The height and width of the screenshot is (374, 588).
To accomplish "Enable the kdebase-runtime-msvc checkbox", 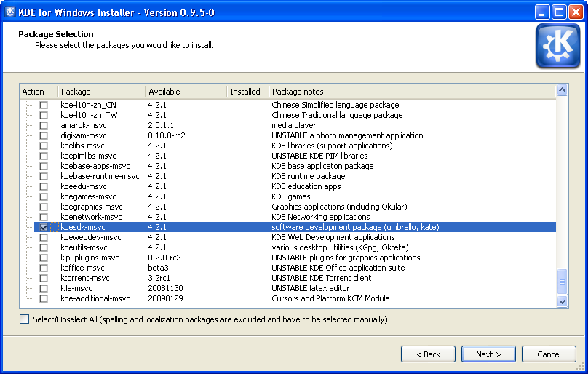I will [44, 176].
